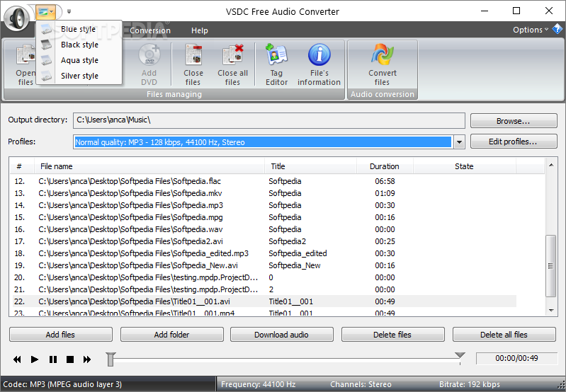Select row 14 Softpedia.mp3

[x=265, y=205]
